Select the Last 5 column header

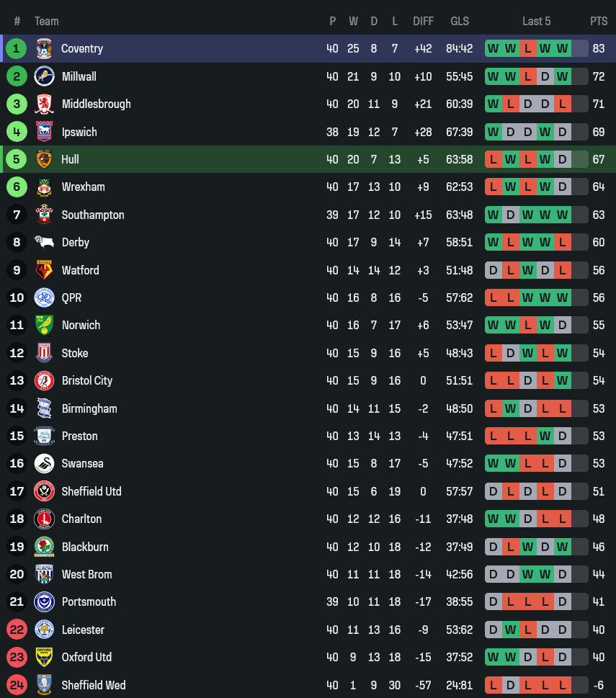(536, 22)
